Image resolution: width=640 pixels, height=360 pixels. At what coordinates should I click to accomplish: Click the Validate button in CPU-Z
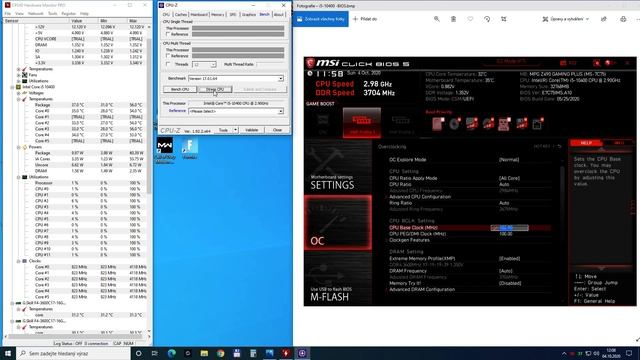(x=252, y=130)
